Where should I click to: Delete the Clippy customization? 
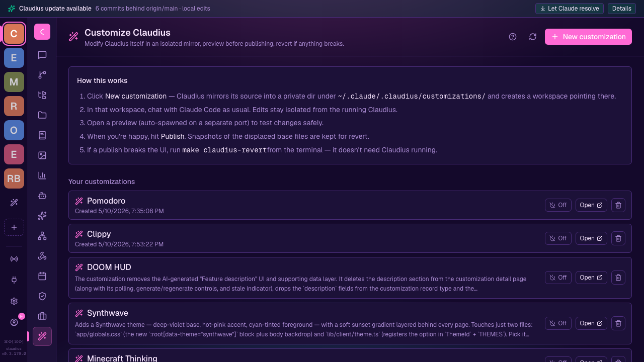point(618,238)
